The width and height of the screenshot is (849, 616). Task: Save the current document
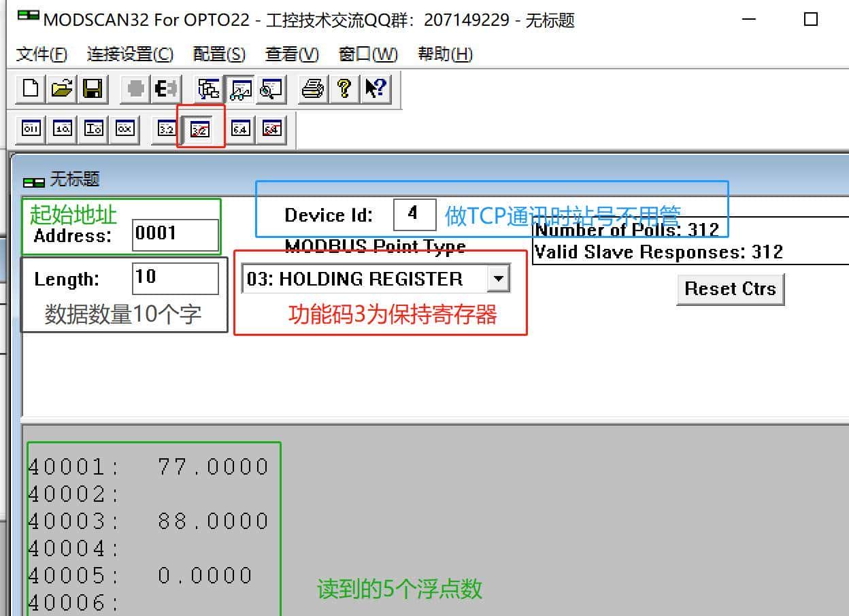coord(95,88)
